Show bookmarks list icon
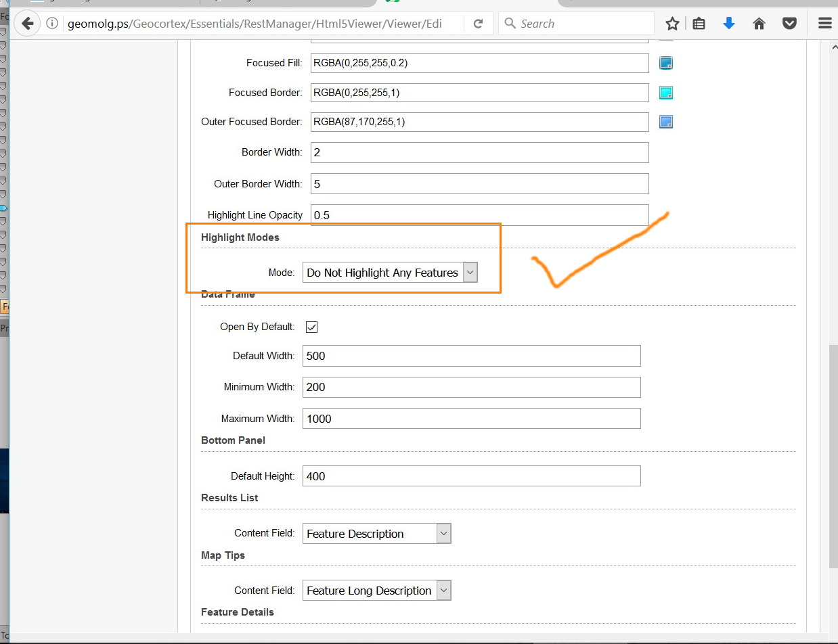This screenshot has height=644, width=838. (699, 24)
